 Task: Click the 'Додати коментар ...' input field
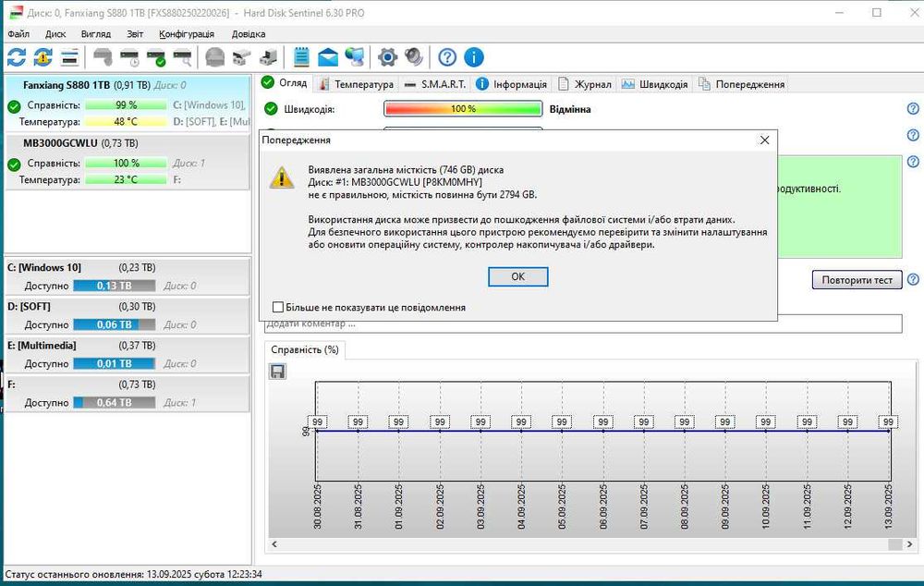[x=583, y=324]
